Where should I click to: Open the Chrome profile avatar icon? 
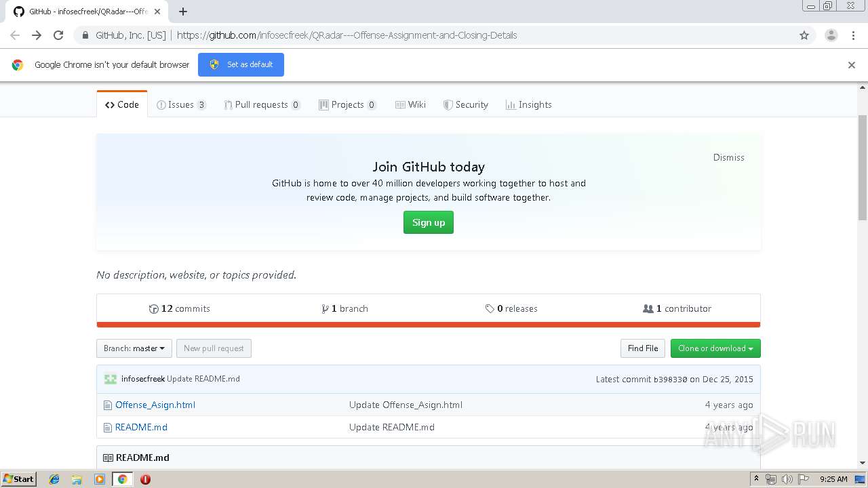tap(831, 35)
